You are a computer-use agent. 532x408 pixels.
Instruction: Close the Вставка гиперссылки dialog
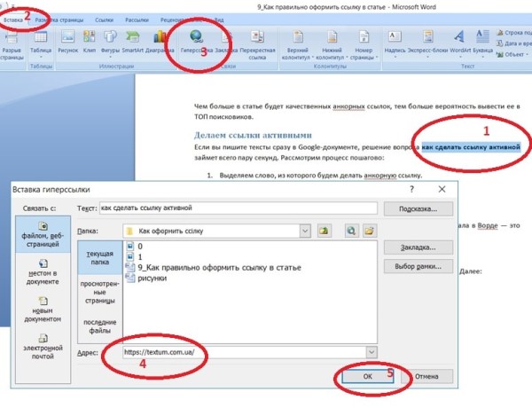(442, 189)
